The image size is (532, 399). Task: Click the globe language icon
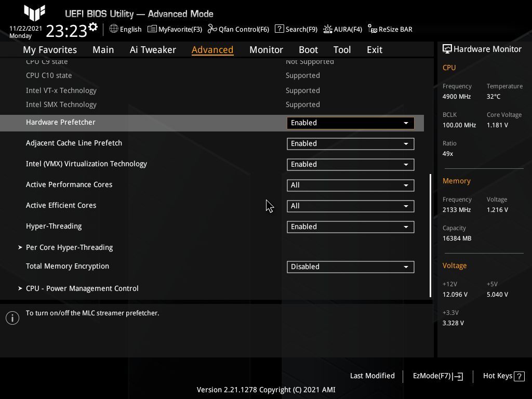pyautogui.click(x=114, y=29)
